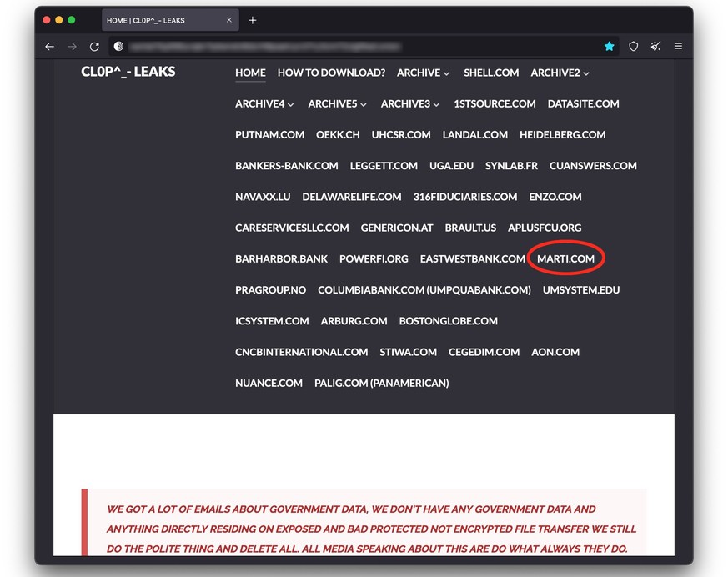Viewport: 728px width, 577px height.
Task: Click the circled MARTI.COM link
Action: pyautogui.click(x=565, y=258)
